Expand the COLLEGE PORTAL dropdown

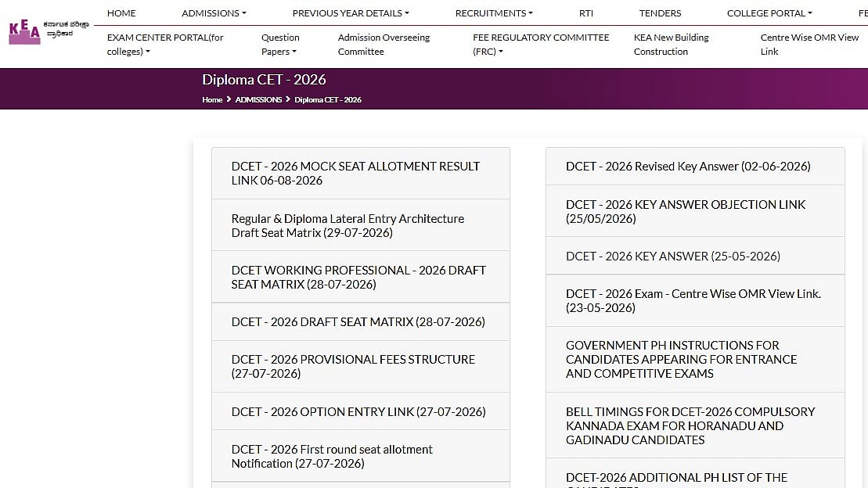[x=769, y=13]
